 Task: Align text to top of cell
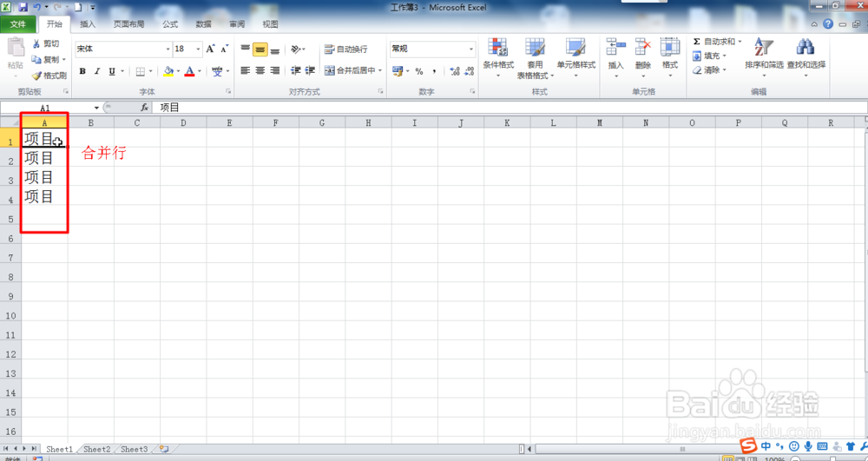tap(246, 49)
